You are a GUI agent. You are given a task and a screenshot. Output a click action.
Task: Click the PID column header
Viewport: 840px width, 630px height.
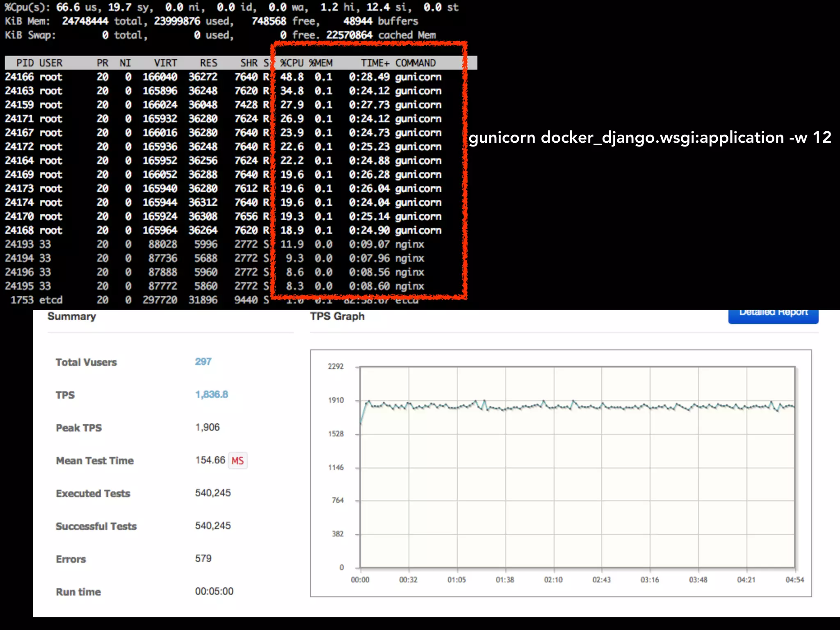tap(25, 63)
